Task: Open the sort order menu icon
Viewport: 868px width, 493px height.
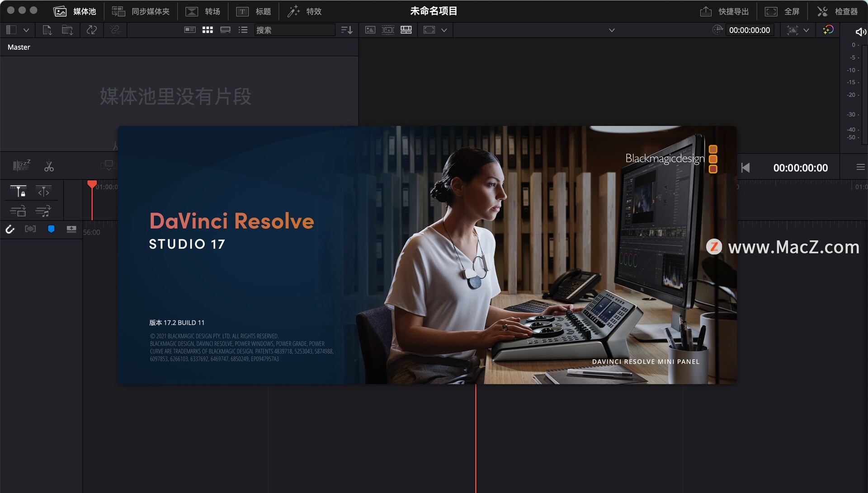Action: tap(347, 30)
